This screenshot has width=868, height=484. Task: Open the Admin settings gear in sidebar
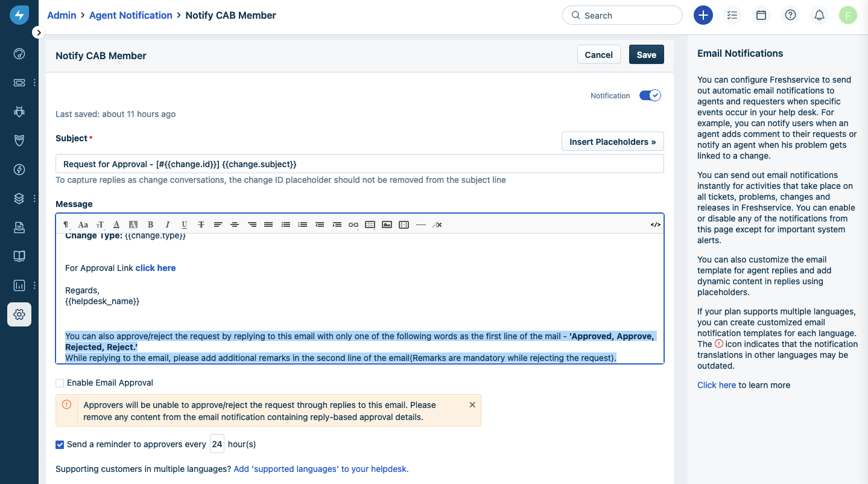tap(19, 314)
